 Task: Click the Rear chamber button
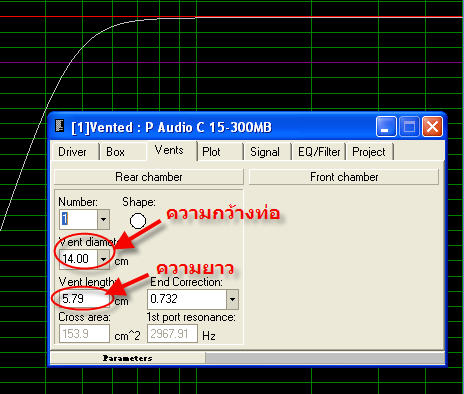[149, 177]
